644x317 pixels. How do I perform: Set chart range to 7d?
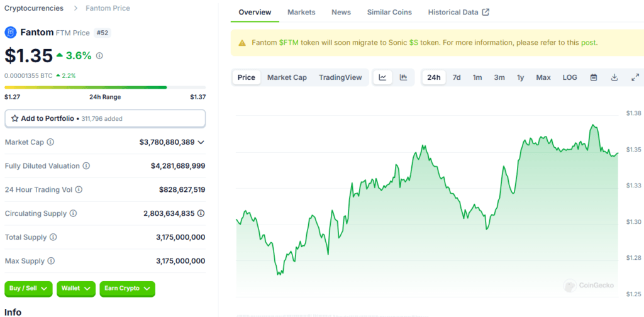(457, 77)
